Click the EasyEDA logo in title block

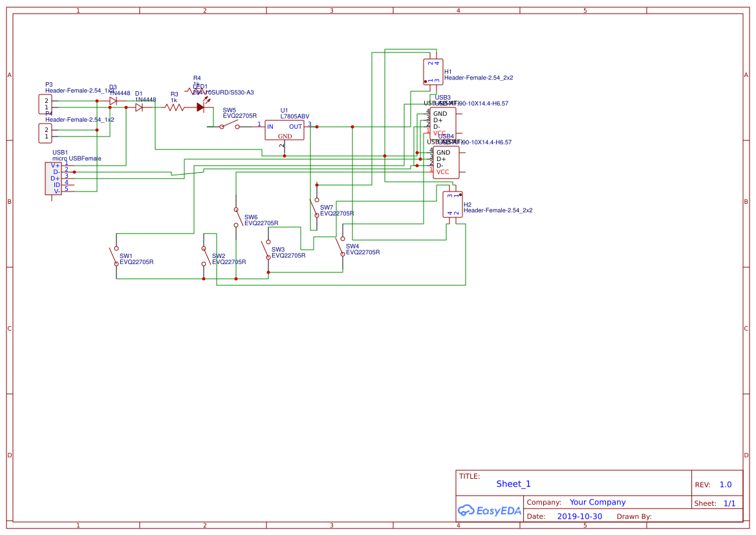coord(490,510)
